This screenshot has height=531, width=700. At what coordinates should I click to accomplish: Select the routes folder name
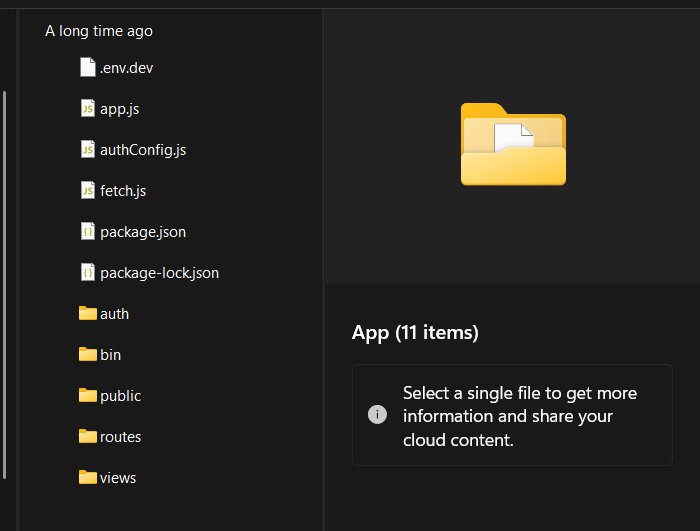(121, 437)
